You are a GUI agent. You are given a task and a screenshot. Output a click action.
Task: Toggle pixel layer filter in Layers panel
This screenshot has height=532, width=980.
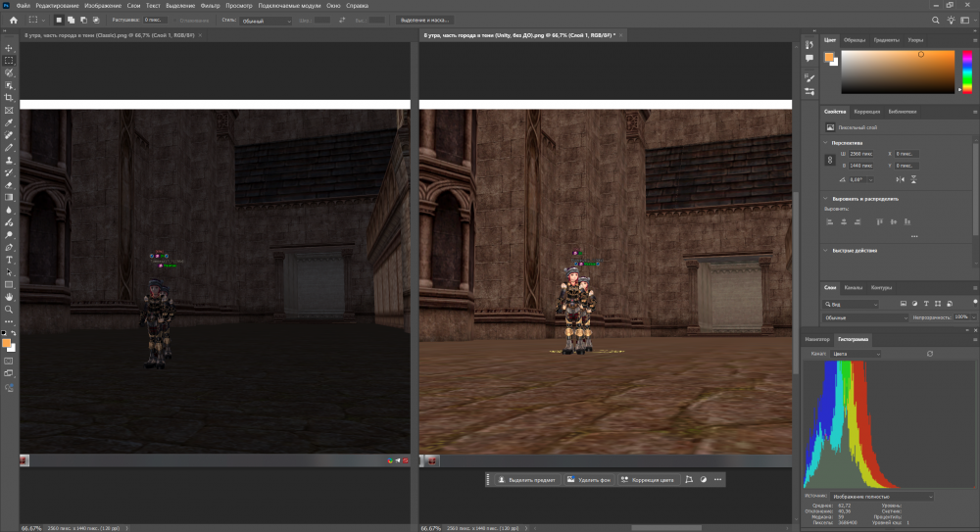pos(904,304)
